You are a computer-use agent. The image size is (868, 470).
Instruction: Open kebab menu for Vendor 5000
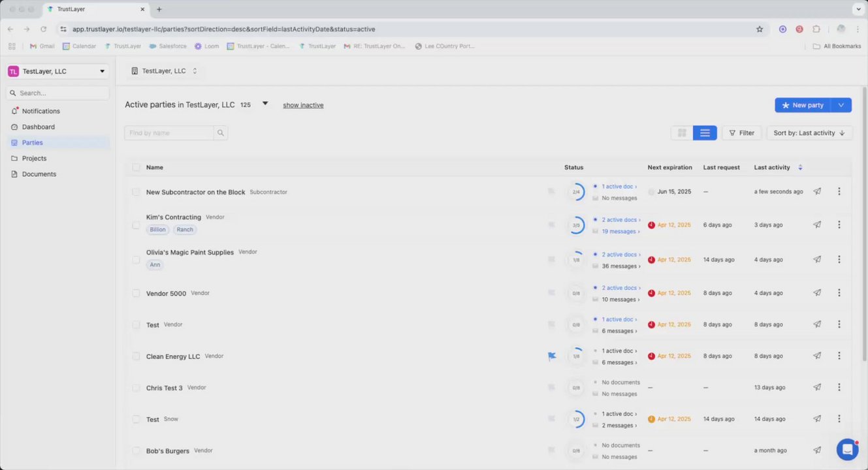point(839,292)
